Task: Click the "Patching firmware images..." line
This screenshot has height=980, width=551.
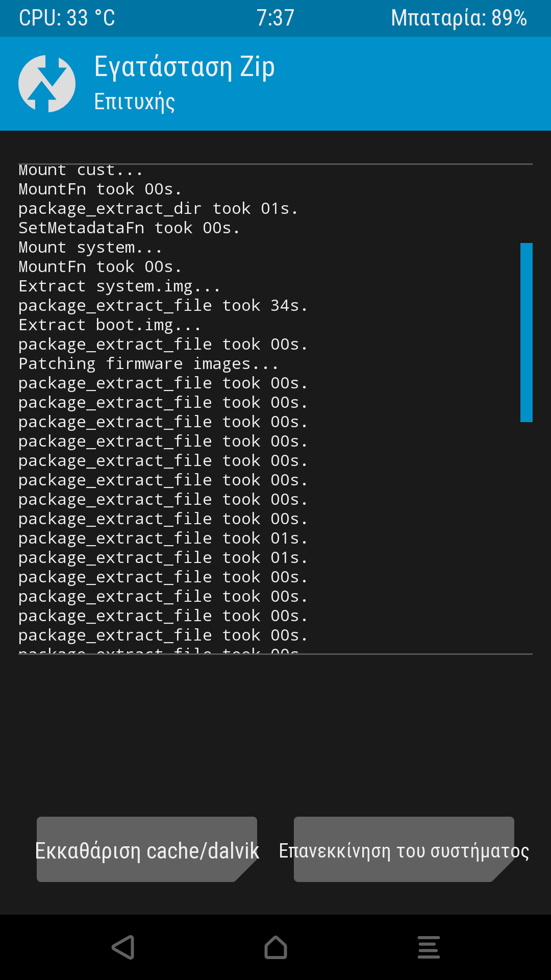Action: pos(148,364)
